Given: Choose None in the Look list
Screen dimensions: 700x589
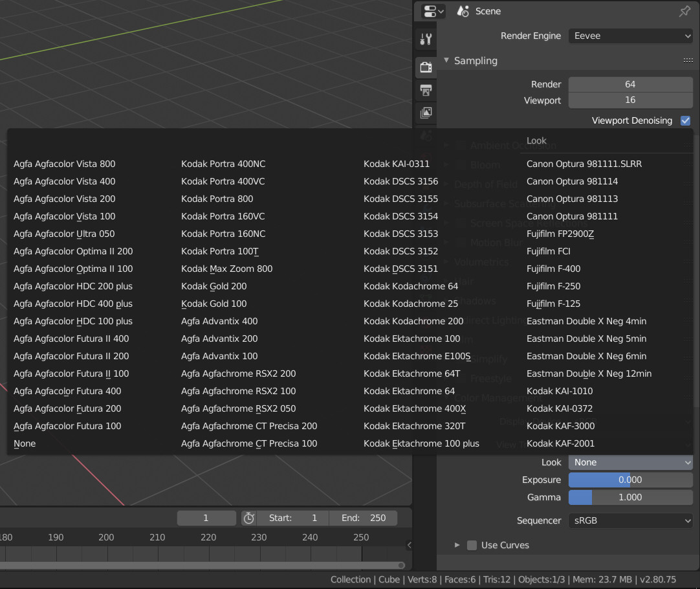Looking at the screenshot, I should point(25,443).
